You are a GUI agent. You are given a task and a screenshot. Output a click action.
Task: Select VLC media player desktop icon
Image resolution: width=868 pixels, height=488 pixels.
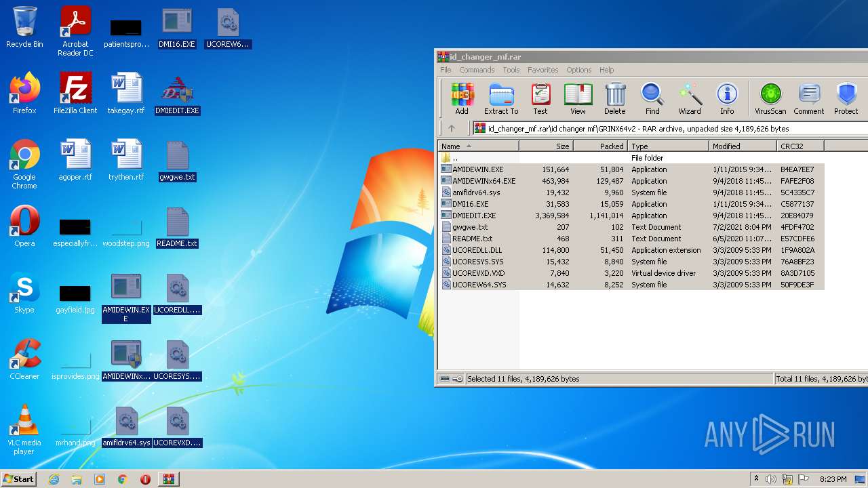click(24, 430)
